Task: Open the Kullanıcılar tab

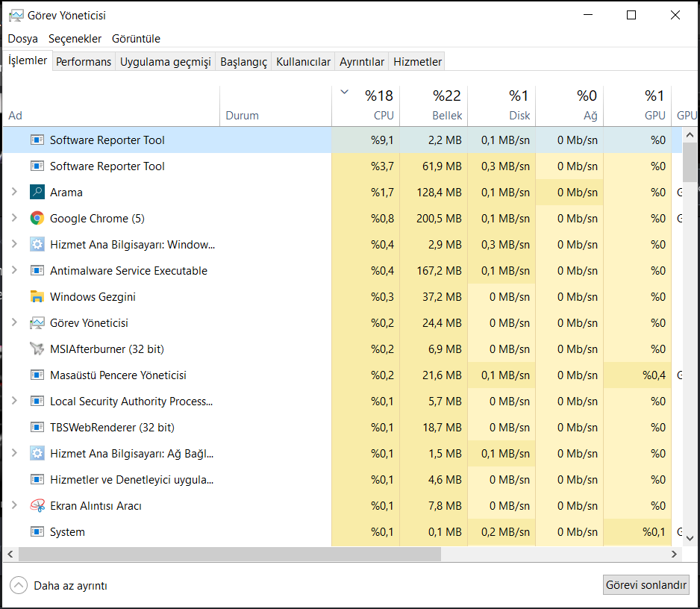Action: (x=303, y=62)
